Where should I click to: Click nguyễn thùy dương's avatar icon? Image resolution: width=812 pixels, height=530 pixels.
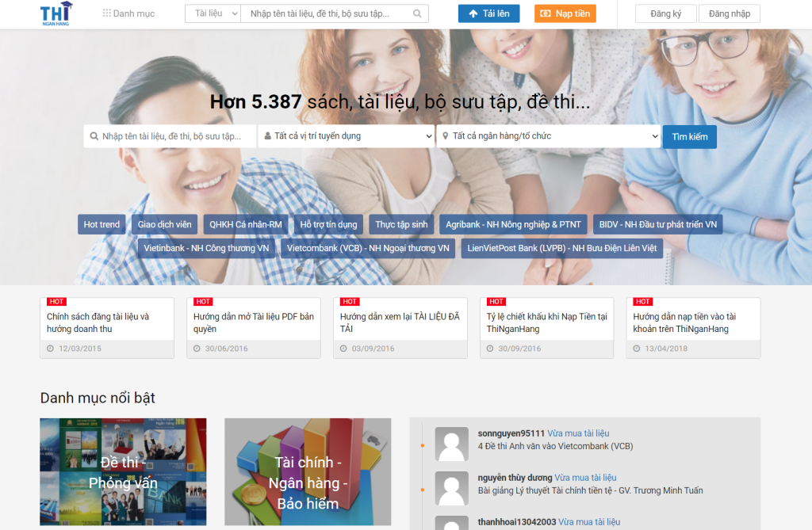point(451,489)
